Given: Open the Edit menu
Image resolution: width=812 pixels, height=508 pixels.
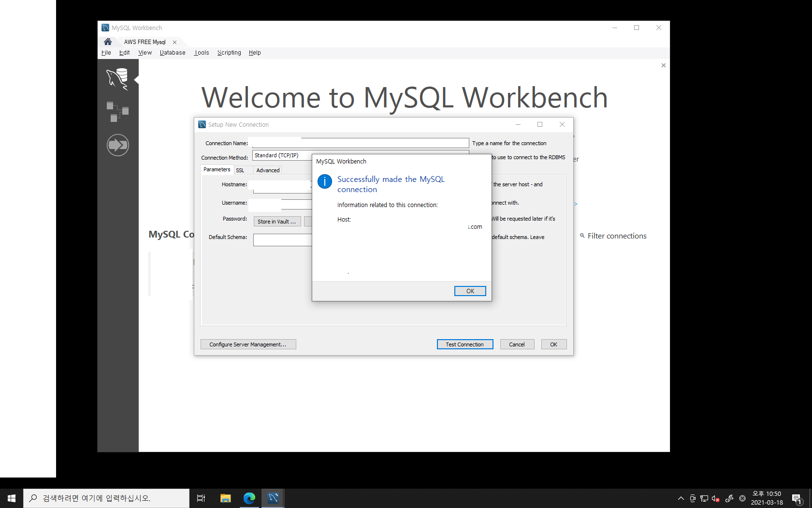Looking at the screenshot, I should [125, 53].
